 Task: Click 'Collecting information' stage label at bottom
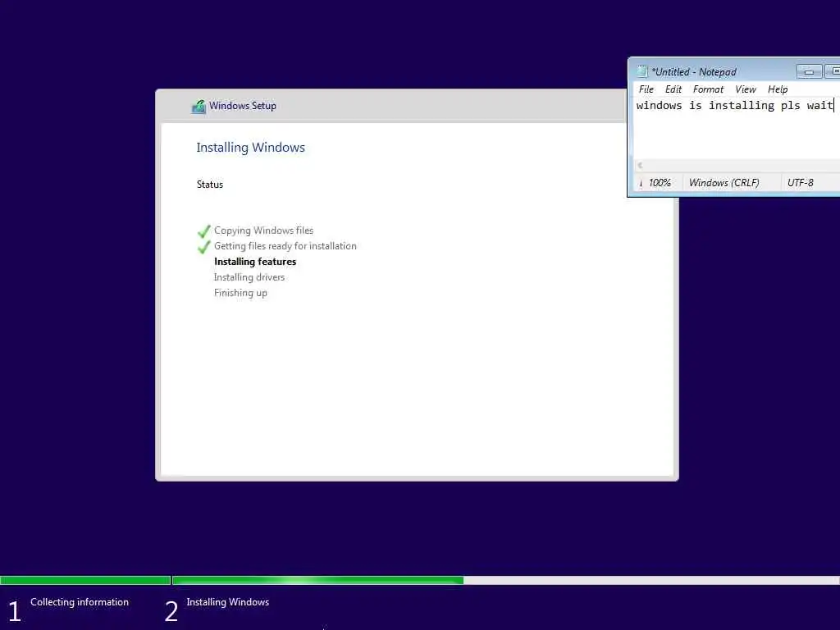80,602
